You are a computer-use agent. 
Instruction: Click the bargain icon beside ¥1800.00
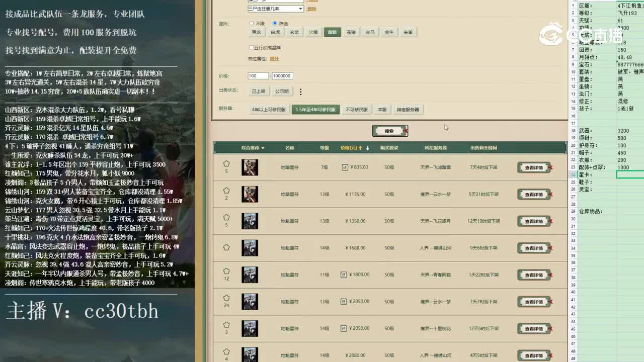point(345,275)
